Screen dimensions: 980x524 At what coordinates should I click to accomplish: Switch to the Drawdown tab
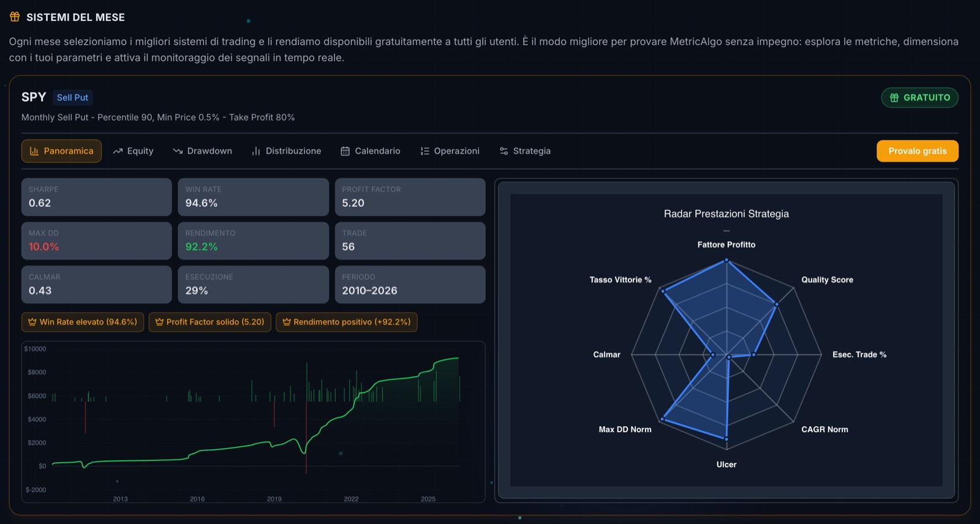pos(202,151)
